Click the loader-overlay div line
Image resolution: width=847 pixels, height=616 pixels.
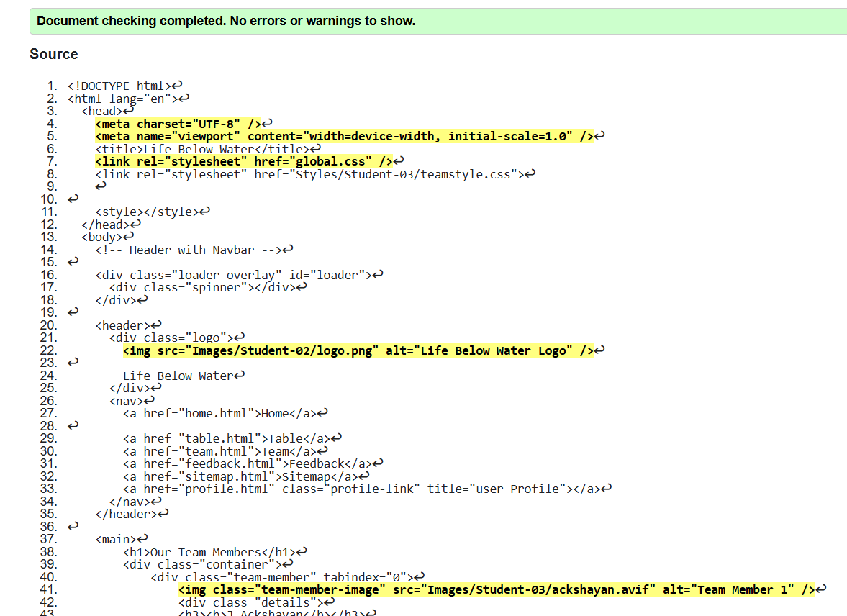(233, 274)
